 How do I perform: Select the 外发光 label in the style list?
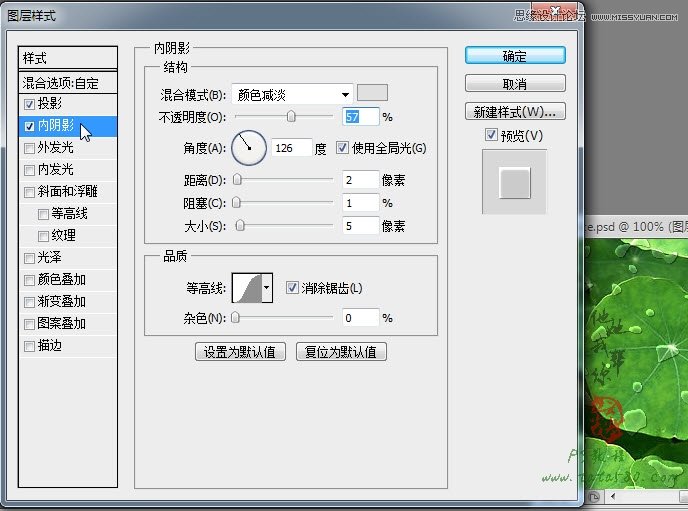55,147
